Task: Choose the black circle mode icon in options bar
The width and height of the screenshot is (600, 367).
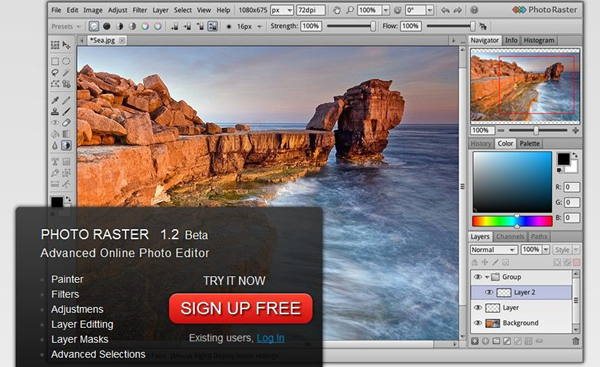Action: pos(106,26)
